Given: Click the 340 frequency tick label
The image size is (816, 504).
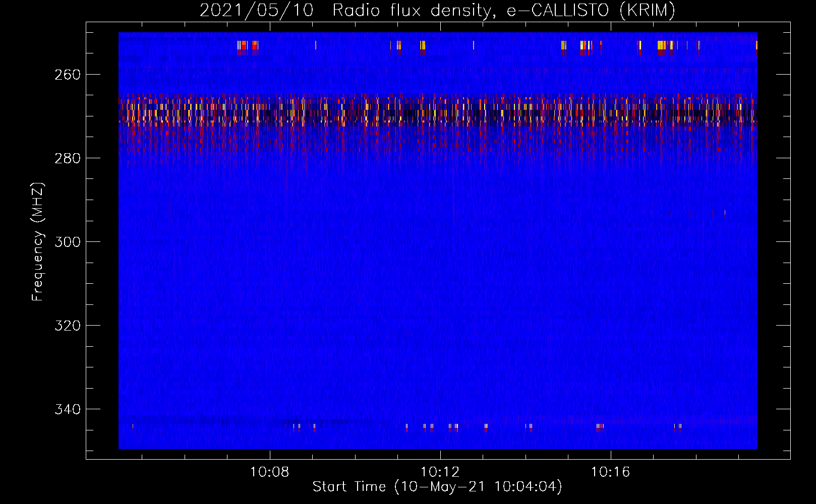Looking at the screenshot, I should [67, 409].
